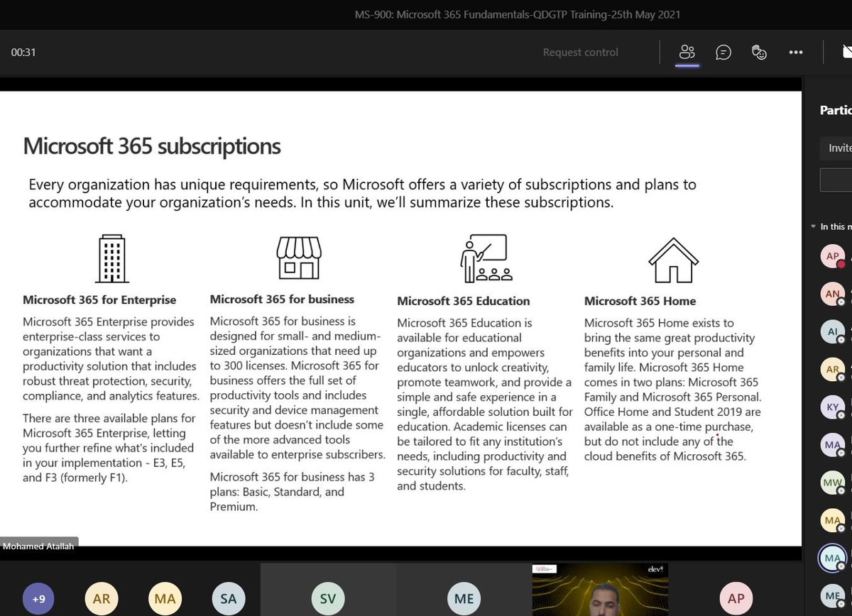Viewport: 852px width, 616px height.
Task: Select the AR avatar in the participants list
Action: (833, 369)
